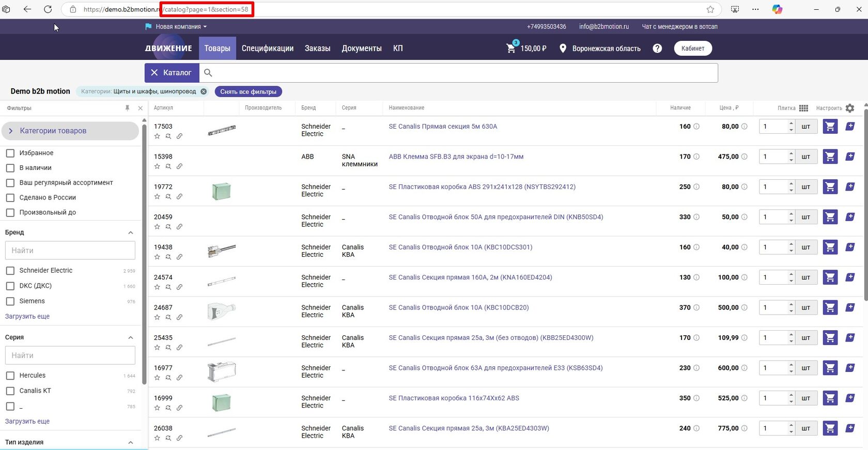This screenshot has height=450, width=868.
Task: Expand Категории товаров
Action: point(70,131)
